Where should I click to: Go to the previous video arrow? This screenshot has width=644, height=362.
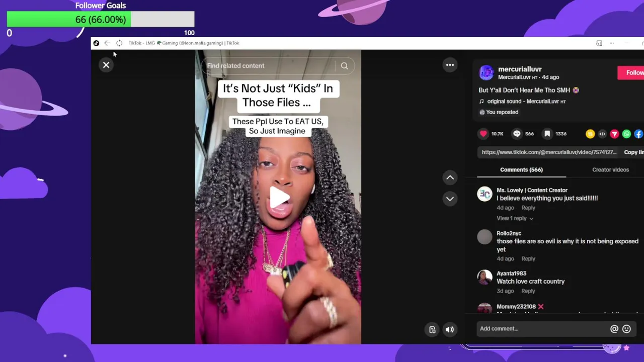click(450, 177)
